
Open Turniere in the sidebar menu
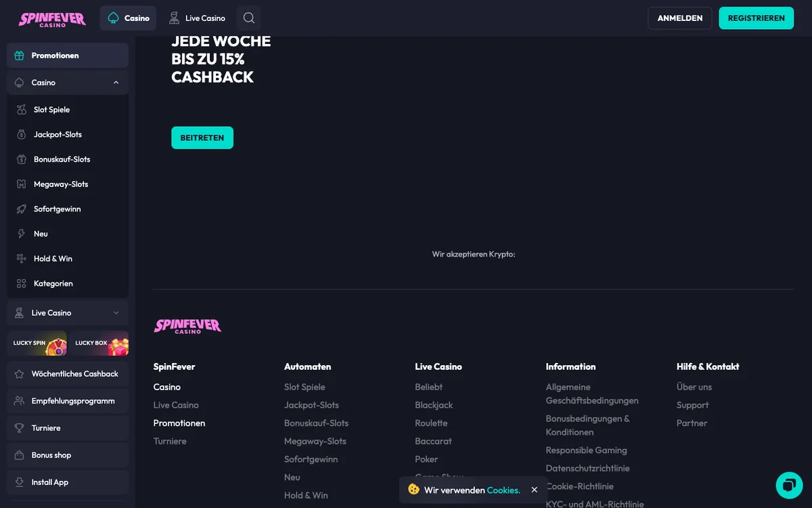click(x=68, y=428)
